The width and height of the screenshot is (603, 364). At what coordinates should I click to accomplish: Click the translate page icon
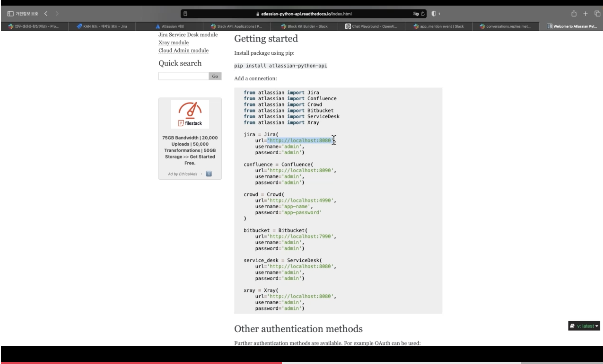(415, 14)
